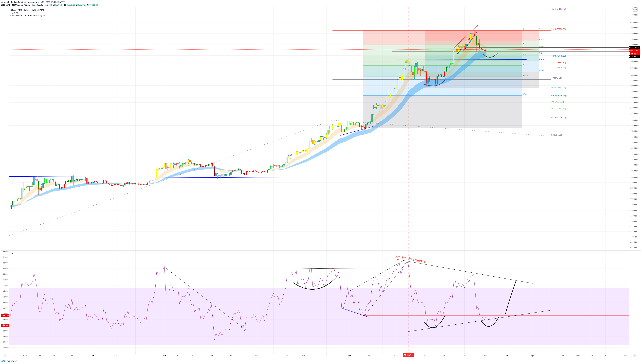Click the 0(16354.06) Fibonacci label
This screenshot has height=364, width=642.
556,135
